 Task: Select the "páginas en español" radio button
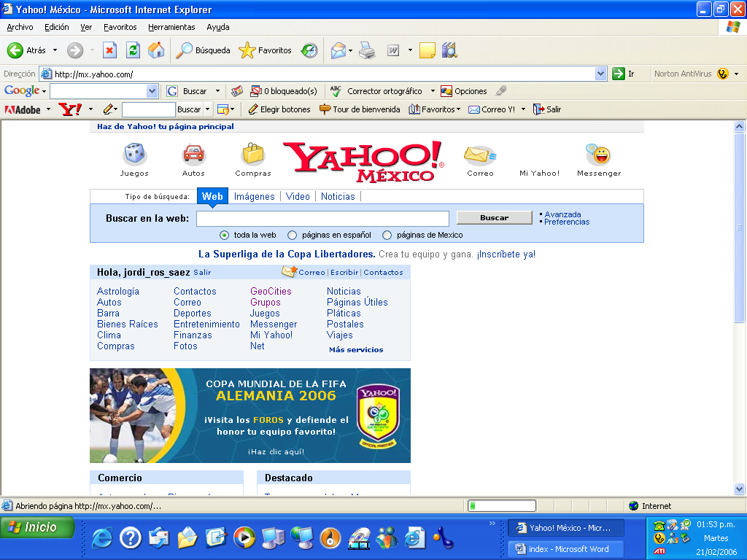[292, 235]
